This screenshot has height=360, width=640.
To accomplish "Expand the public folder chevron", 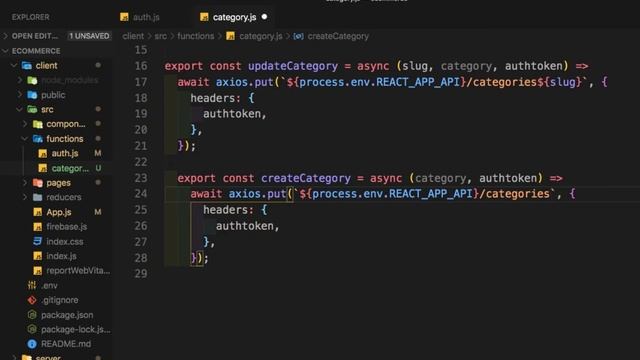I will pyautogui.click(x=19, y=95).
